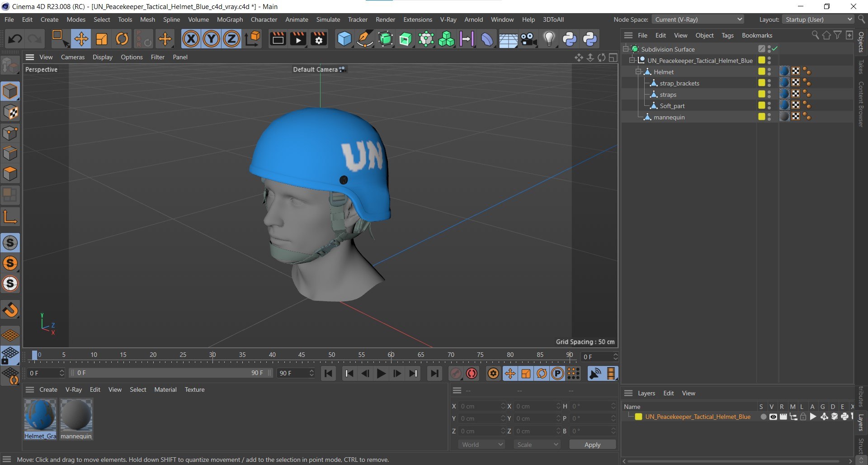Screen dimensions: 868x465
Task: Click Record Active Objects button
Action: [456, 373]
